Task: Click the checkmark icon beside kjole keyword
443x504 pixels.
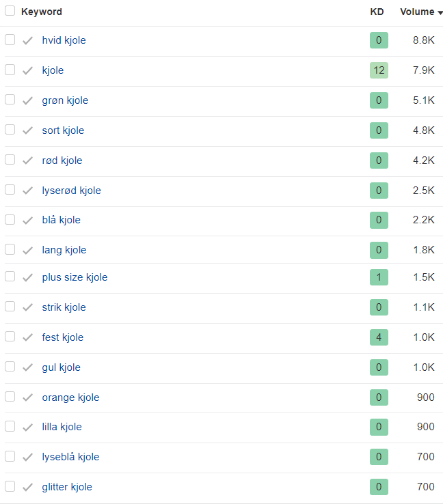Action: click(27, 70)
